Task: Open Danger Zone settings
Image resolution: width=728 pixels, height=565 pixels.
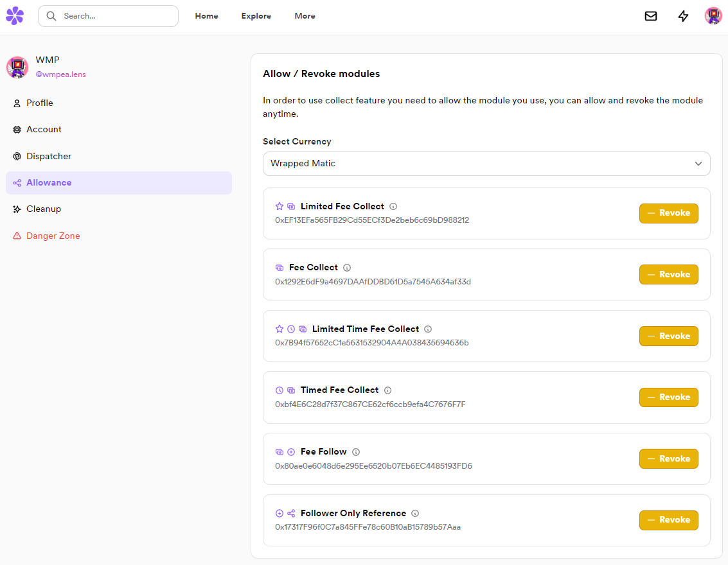Action: (53, 236)
